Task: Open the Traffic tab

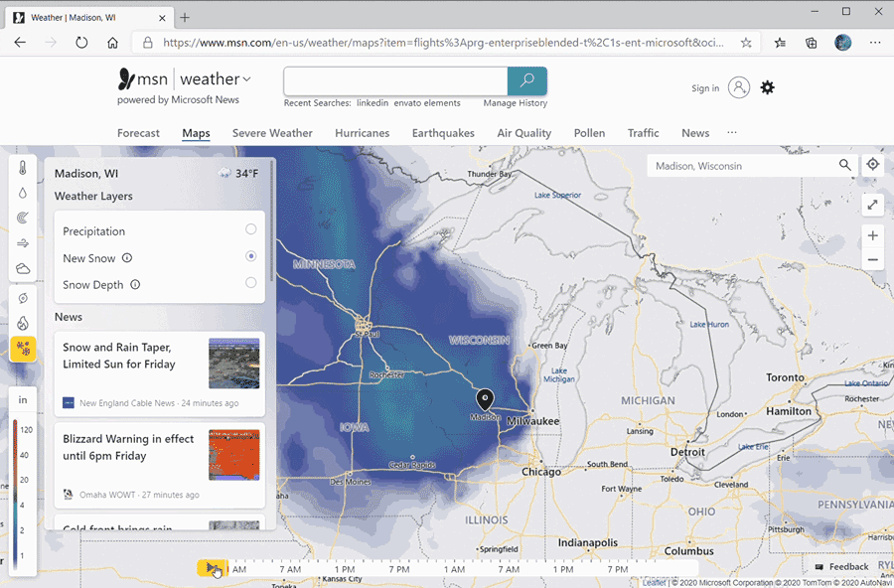Action: click(643, 133)
